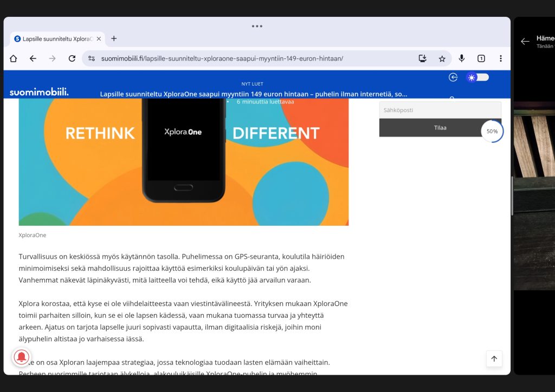The image size is (555, 392).
Task: Toggle the dark/light theme switch
Action: click(477, 77)
